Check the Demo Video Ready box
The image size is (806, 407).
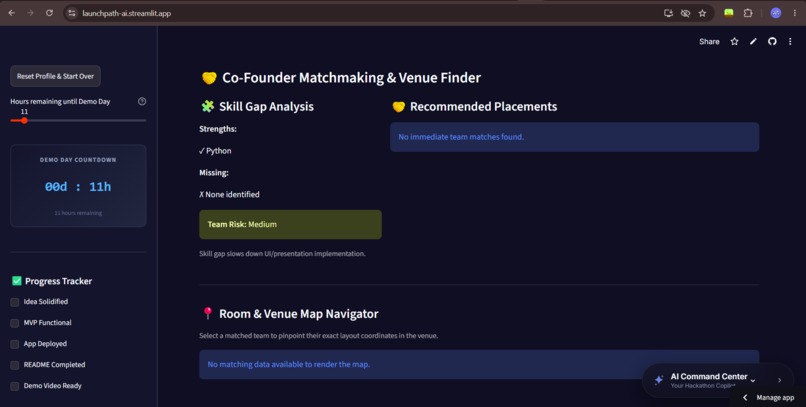(15, 386)
